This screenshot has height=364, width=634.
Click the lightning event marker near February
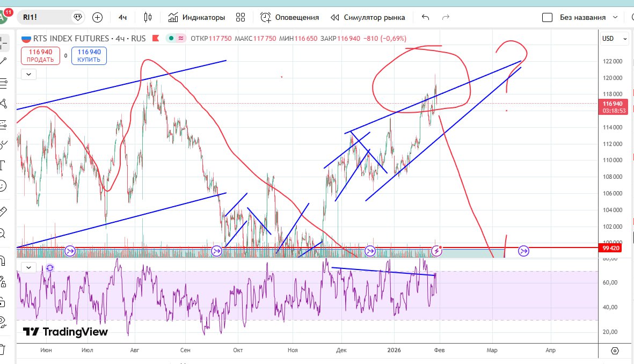(x=436, y=251)
